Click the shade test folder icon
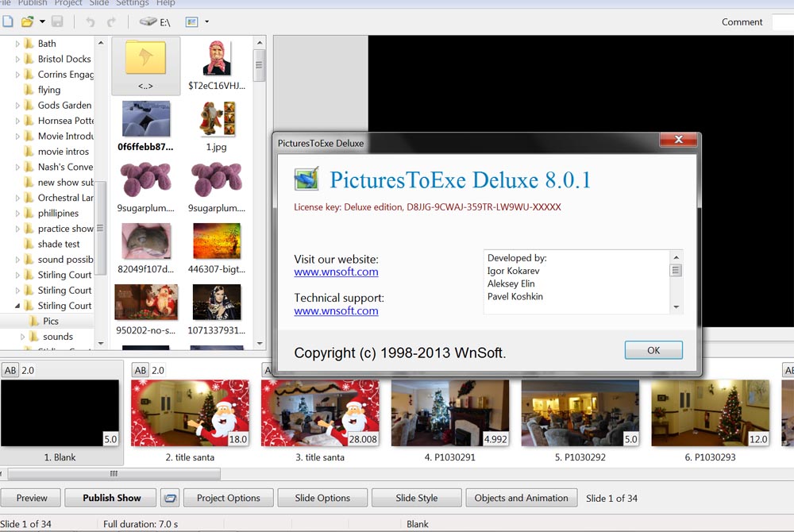 pyautogui.click(x=29, y=244)
